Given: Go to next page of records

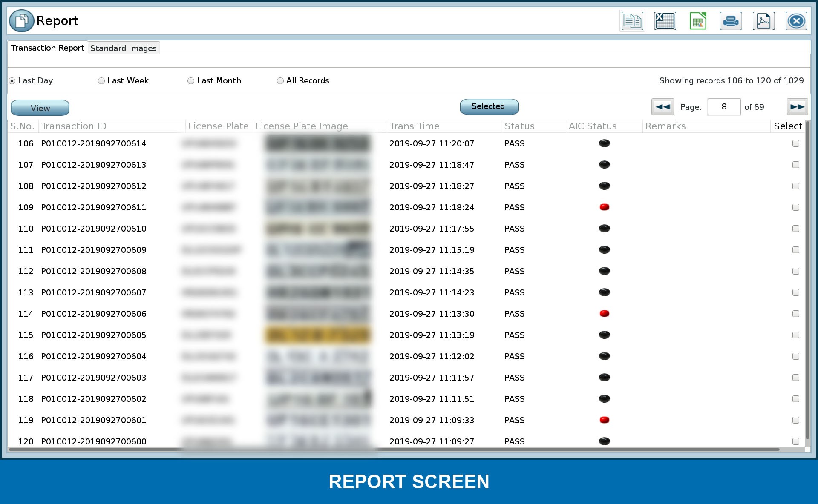Looking at the screenshot, I should pos(797,107).
